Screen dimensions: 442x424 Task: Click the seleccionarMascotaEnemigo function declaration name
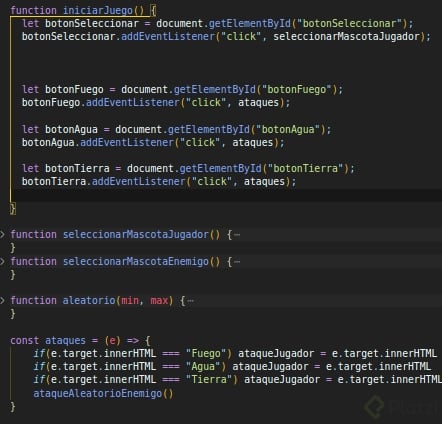136,261
